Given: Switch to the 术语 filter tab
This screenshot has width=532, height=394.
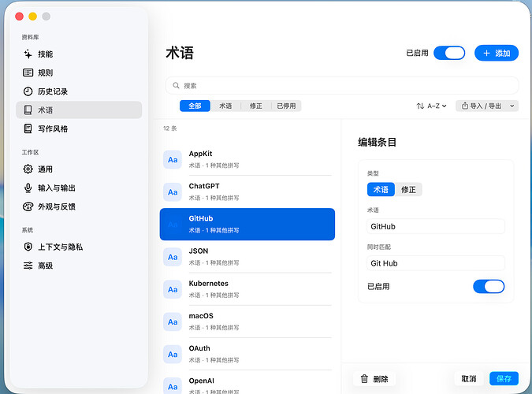Looking at the screenshot, I should (x=225, y=106).
